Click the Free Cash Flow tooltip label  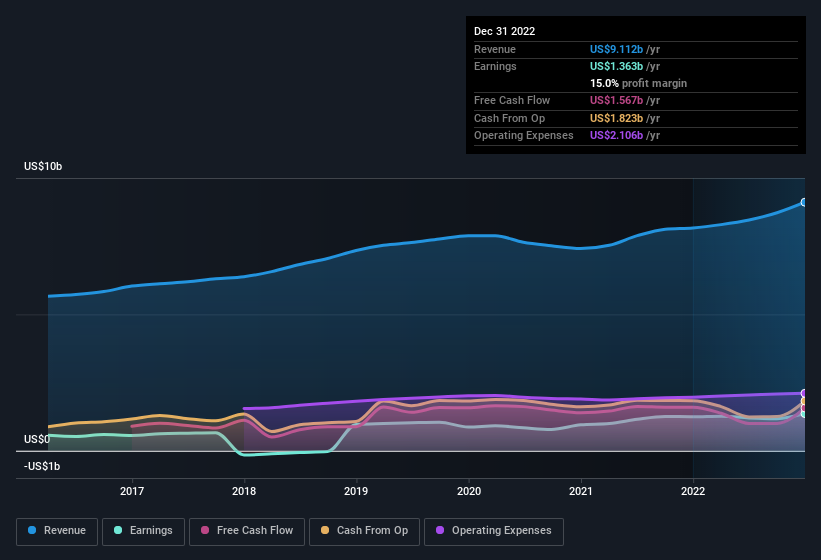coord(512,100)
